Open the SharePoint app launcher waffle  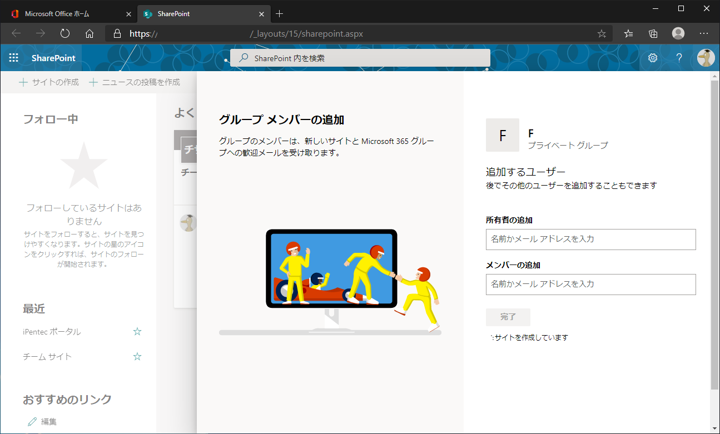click(x=14, y=58)
